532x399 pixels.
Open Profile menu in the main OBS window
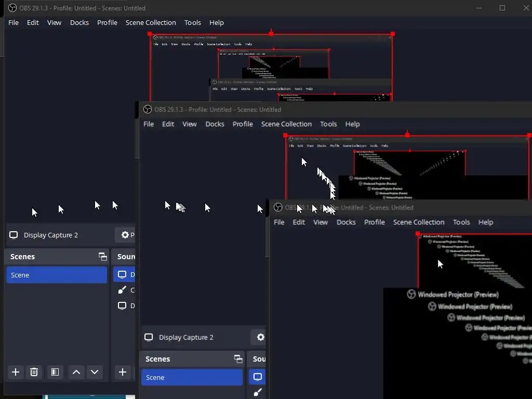(x=107, y=22)
